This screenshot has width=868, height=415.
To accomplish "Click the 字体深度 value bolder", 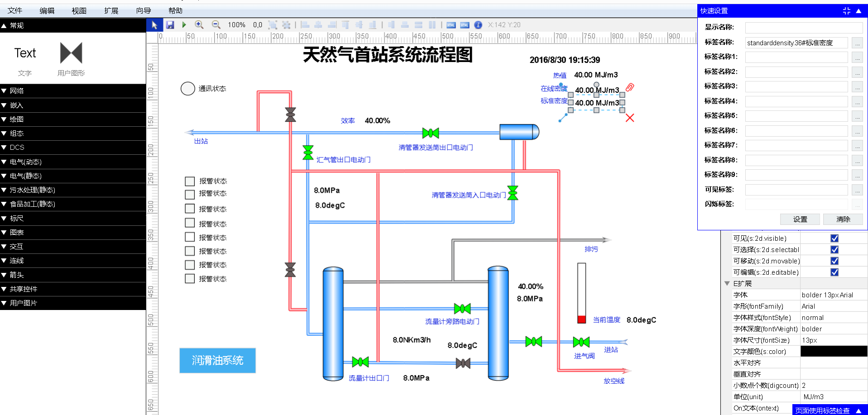I will [x=834, y=329].
